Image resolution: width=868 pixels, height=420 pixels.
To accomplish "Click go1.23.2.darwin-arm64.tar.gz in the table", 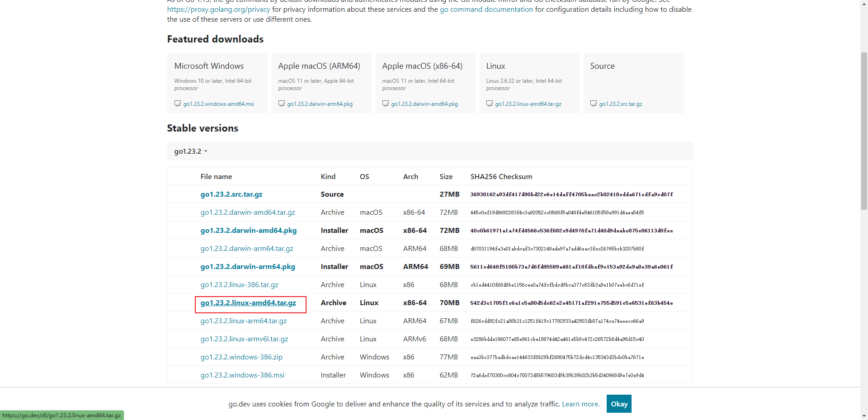I will click(247, 249).
